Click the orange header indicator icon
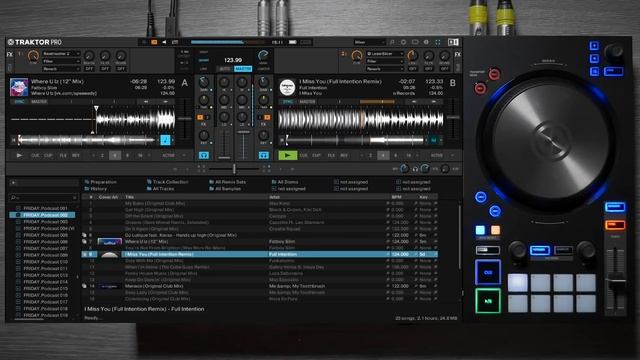The height and width of the screenshot is (360, 640). point(154,42)
